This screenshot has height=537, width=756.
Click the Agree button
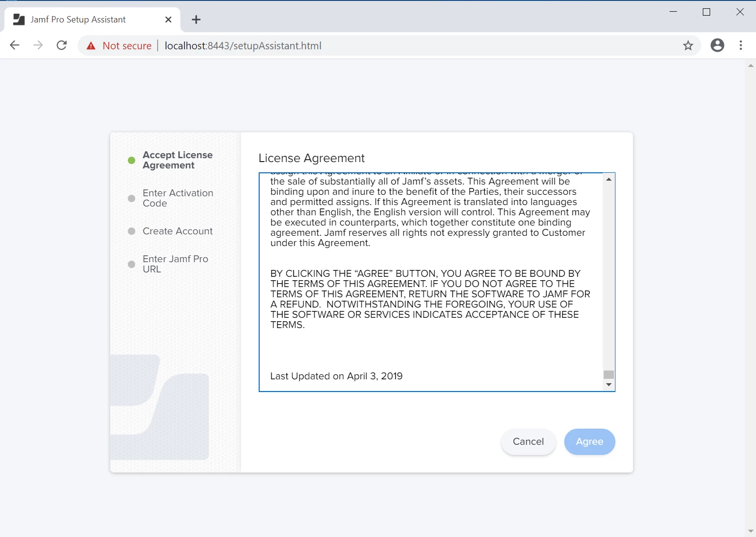click(x=590, y=442)
